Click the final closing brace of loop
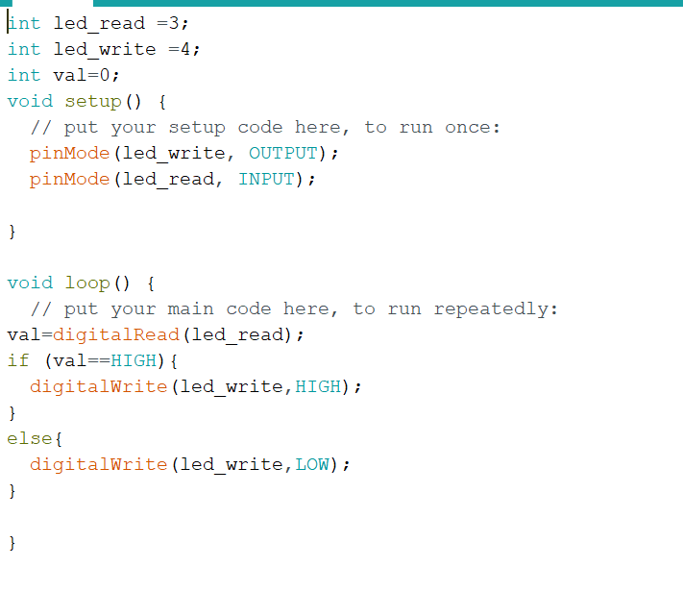 [x=12, y=542]
